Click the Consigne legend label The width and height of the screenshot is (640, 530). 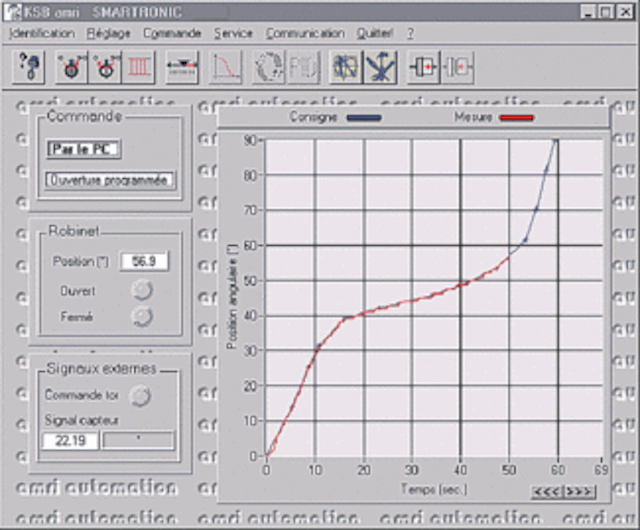pos(313,117)
